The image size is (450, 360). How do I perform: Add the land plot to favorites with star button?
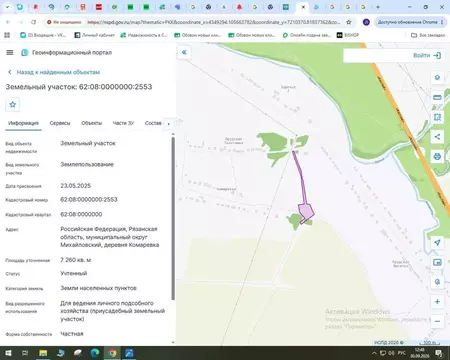point(13,105)
